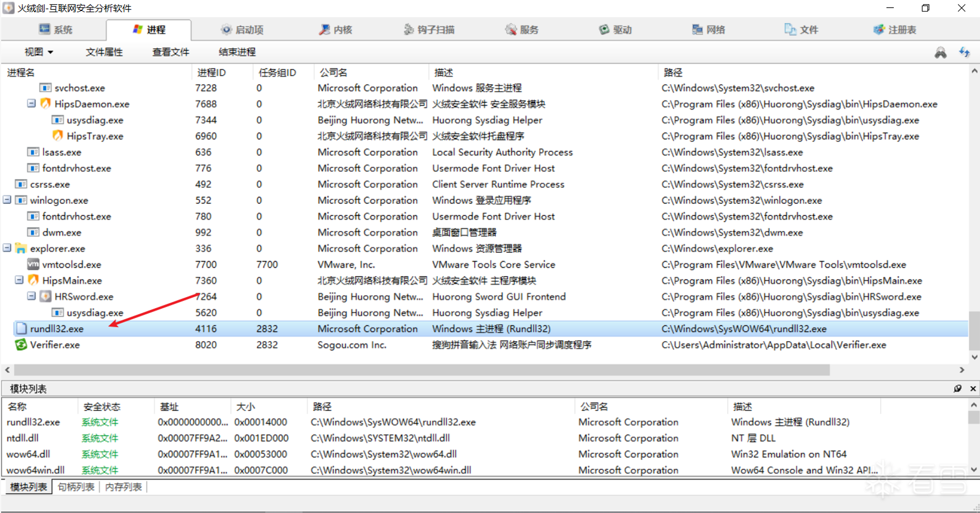Select the HipsMain.exe shield icon

33,280
